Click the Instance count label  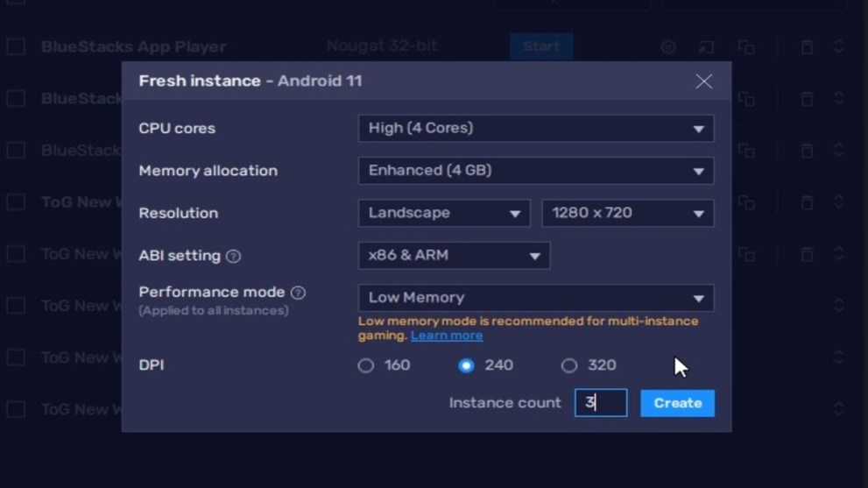(x=505, y=403)
